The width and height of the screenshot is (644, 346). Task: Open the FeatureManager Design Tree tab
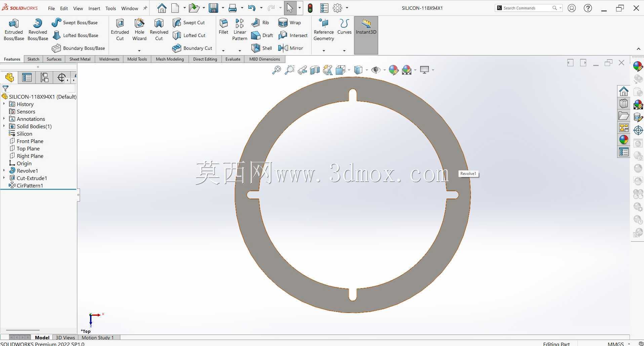point(10,78)
